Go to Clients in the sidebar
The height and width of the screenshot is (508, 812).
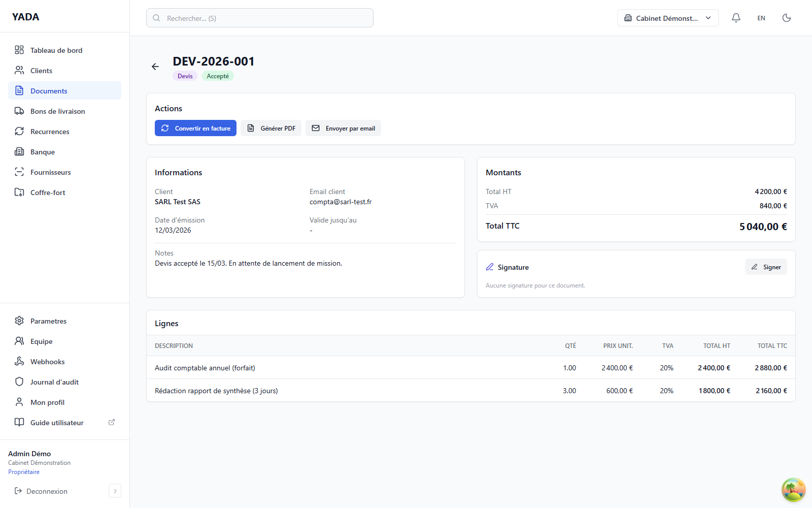41,71
